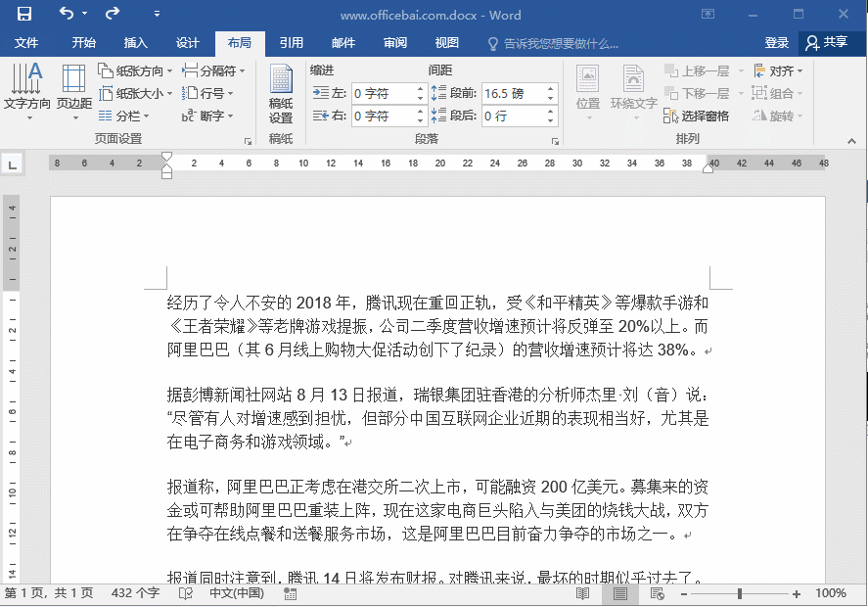868x607 pixels.
Task: Click the 告诉我您想要做什么 search box
Action: [553, 43]
